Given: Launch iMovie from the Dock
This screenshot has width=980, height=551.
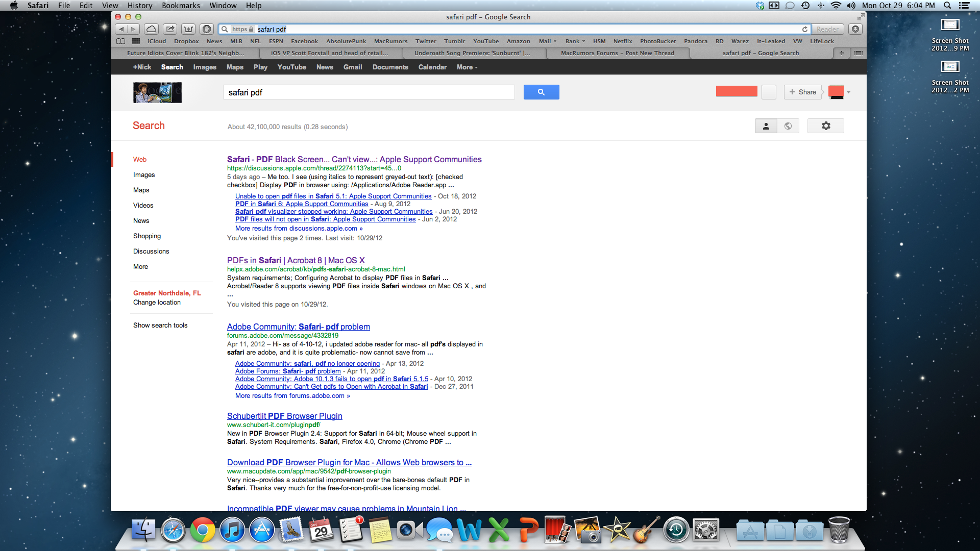Looking at the screenshot, I should (617, 531).
